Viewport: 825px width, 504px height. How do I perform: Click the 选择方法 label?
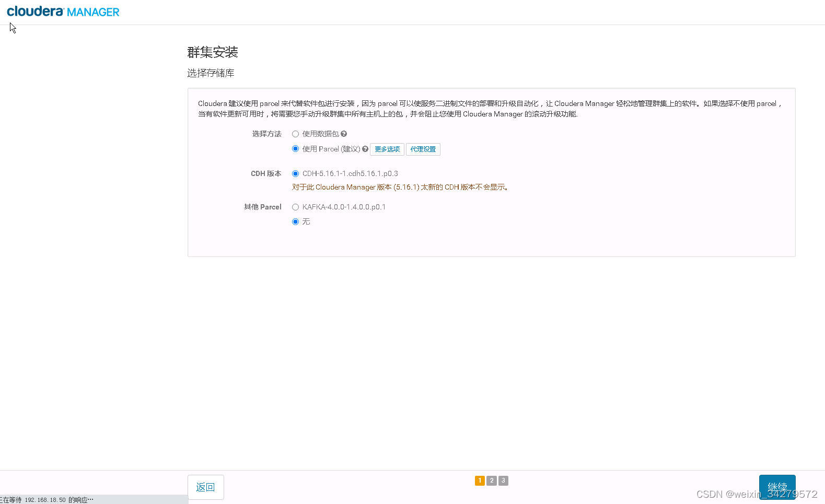[267, 134]
